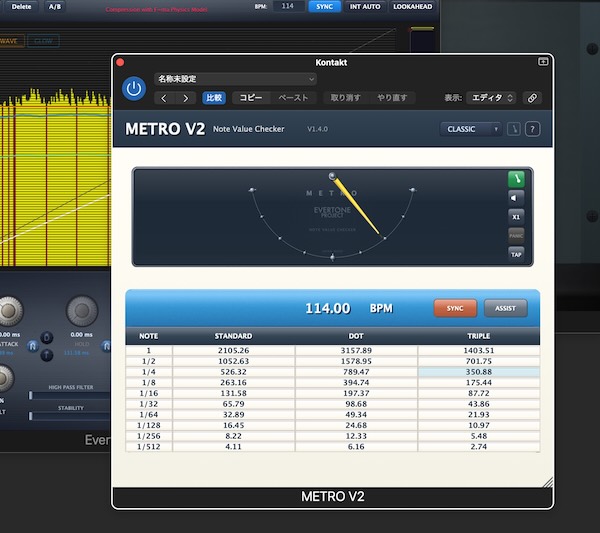This screenshot has height=533, width=600.
Task: Open help with the question mark icon
Action: [532, 129]
